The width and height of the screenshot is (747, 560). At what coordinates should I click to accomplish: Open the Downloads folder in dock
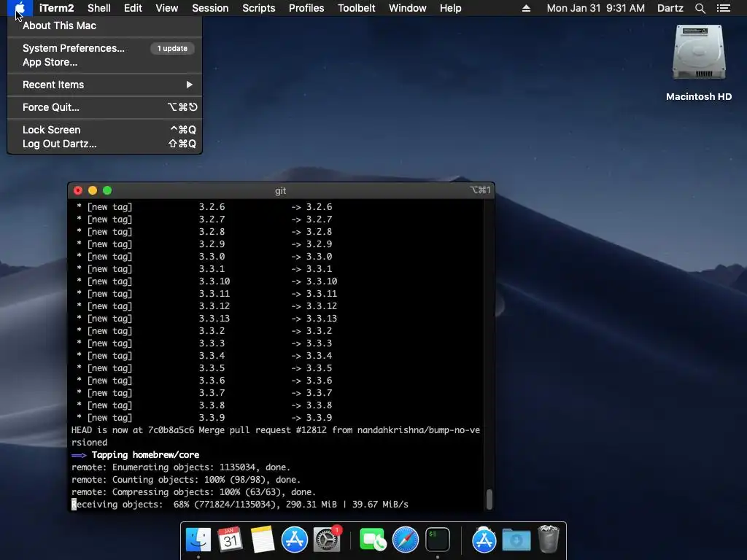[x=516, y=540]
